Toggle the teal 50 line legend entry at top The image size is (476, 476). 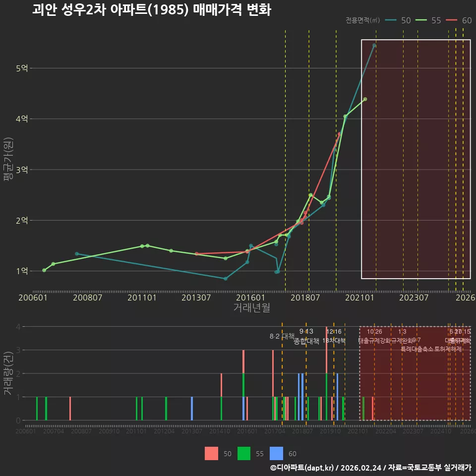click(398, 20)
